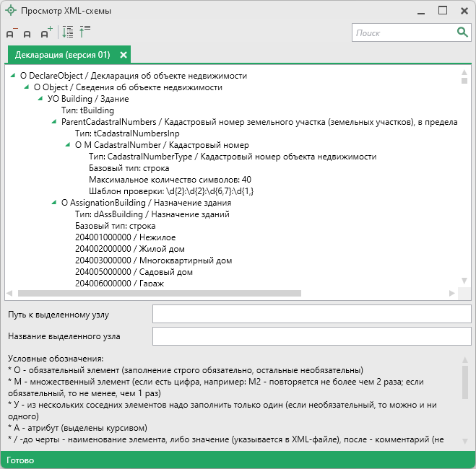This screenshot has height=469, width=476.
Task: Select the 204005000000 / Садовый дом entry
Action: 134,272
